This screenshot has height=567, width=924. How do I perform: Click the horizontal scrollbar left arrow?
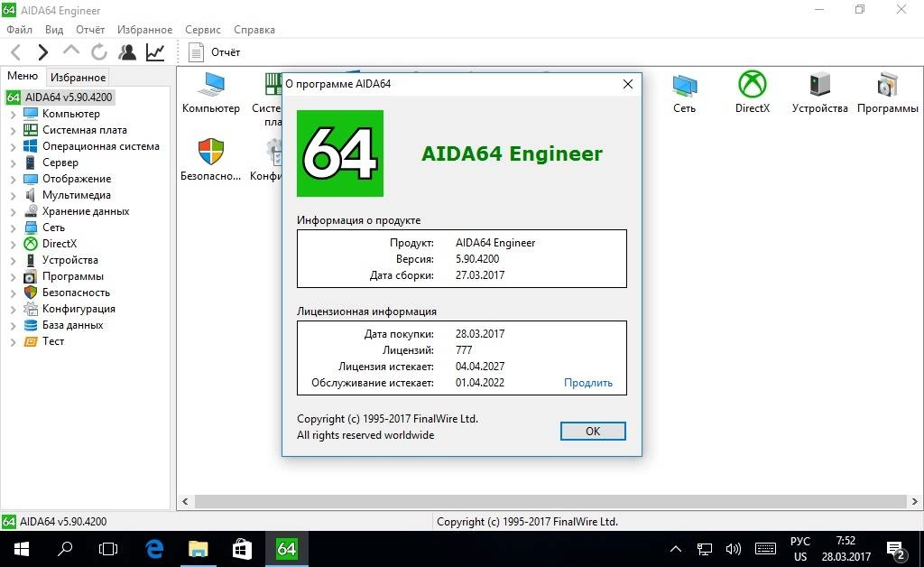tap(185, 502)
